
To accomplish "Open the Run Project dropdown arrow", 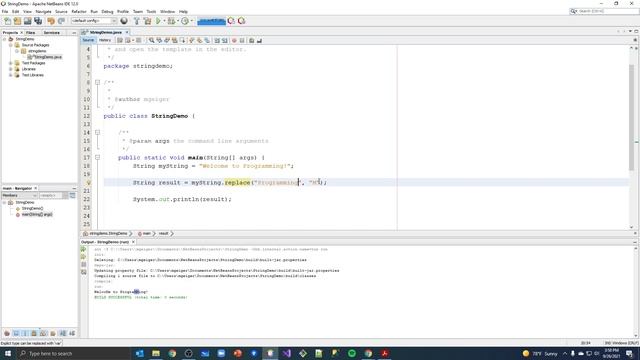I will [x=164, y=21].
